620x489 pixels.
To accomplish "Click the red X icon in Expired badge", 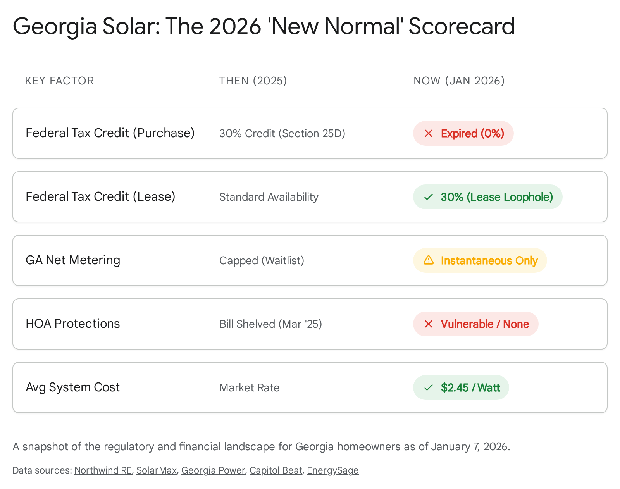I will click(428, 133).
